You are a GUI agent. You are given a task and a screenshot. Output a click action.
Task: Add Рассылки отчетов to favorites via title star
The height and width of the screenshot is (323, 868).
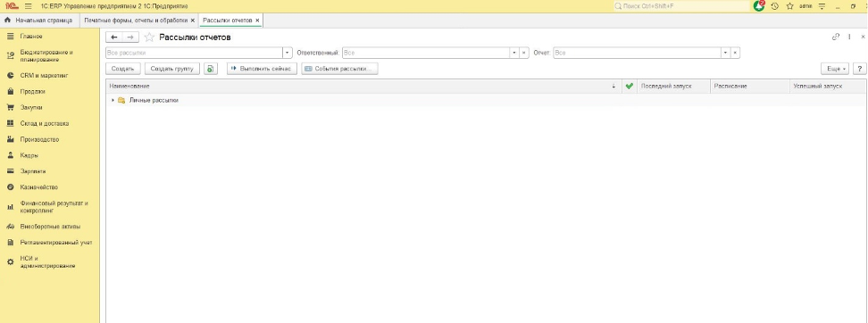click(x=149, y=37)
